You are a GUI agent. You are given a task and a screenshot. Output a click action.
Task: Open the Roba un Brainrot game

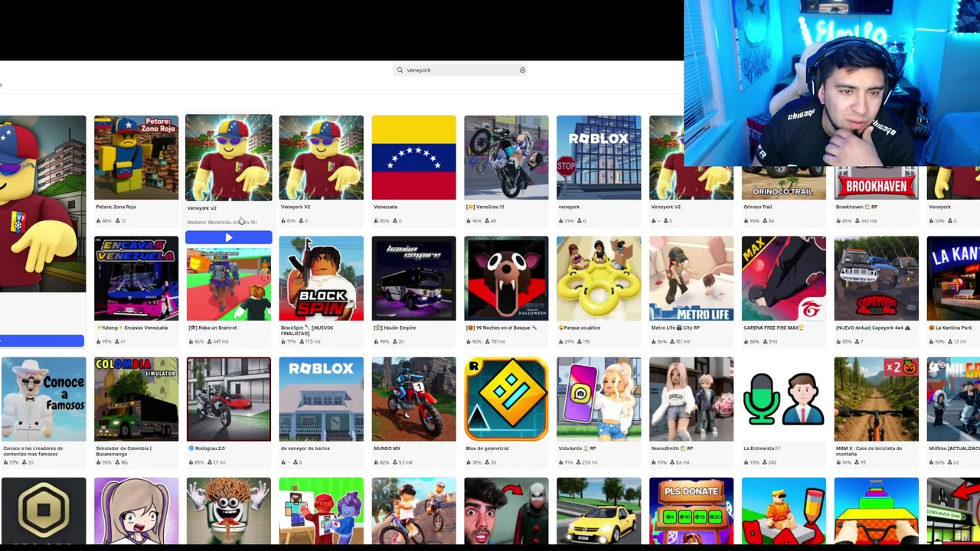click(228, 283)
